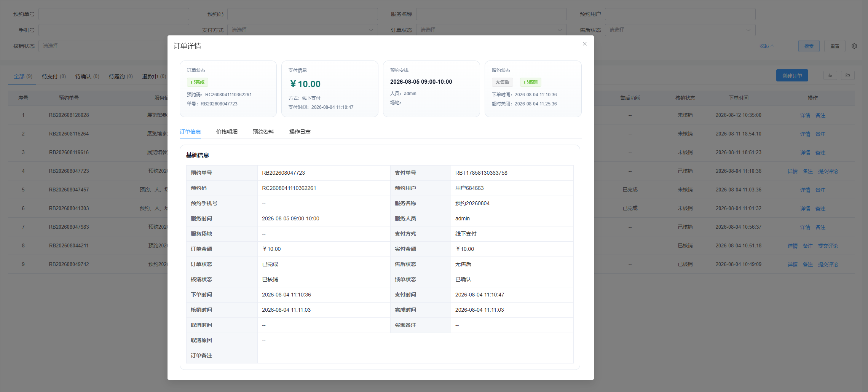Screen dimensions: 868x392
Task: Click 提交评论 for order dated 2026-08-04 11:10:36
Action: click(828, 171)
